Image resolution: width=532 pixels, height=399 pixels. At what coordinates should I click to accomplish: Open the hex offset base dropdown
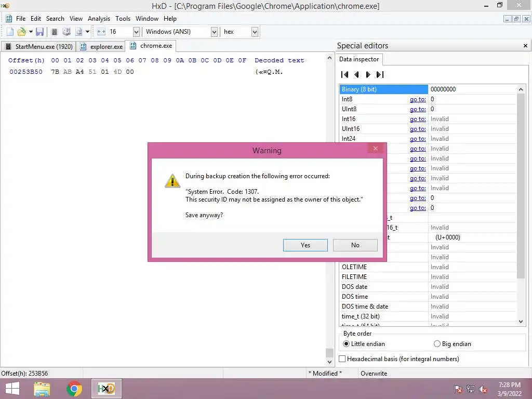[x=255, y=32]
